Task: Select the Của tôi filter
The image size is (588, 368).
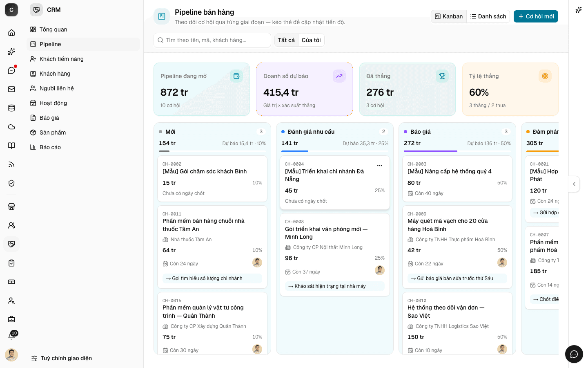Action: [x=311, y=40]
